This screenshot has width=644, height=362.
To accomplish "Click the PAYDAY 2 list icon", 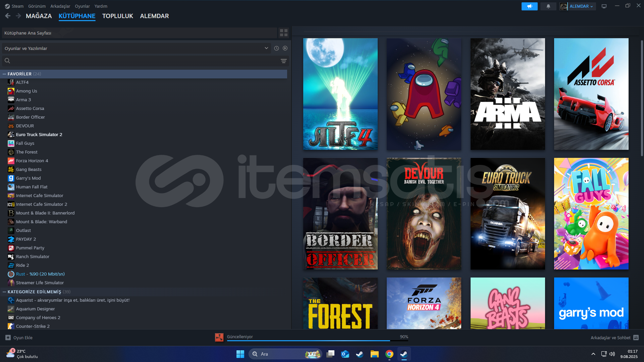I will click(x=11, y=239).
